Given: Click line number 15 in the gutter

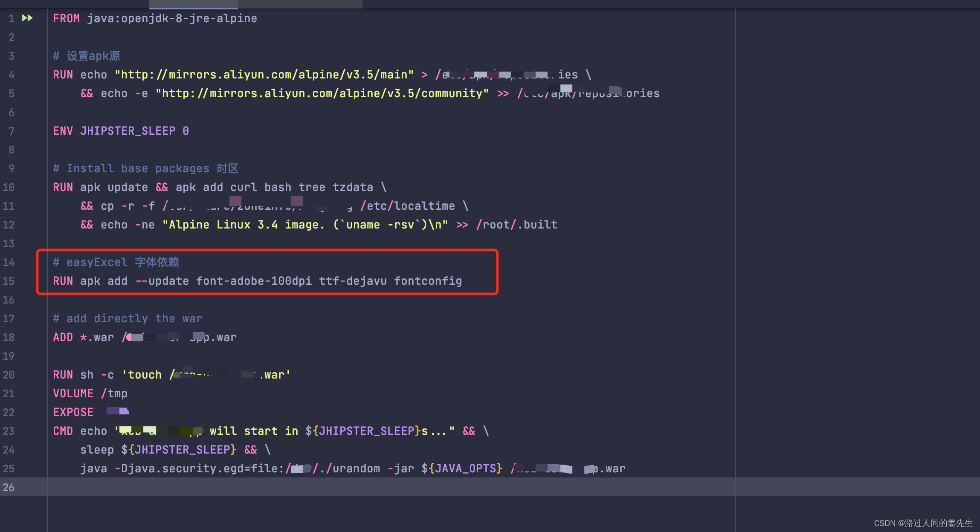Looking at the screenshot, I should point(9,281).
